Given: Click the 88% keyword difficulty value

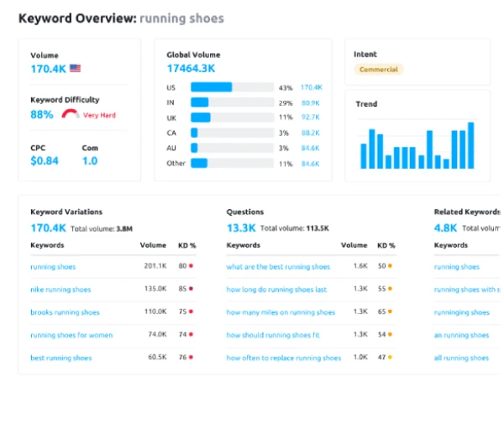Looking at the screenshot, I should pyautogui.click(x=42, y=114).
